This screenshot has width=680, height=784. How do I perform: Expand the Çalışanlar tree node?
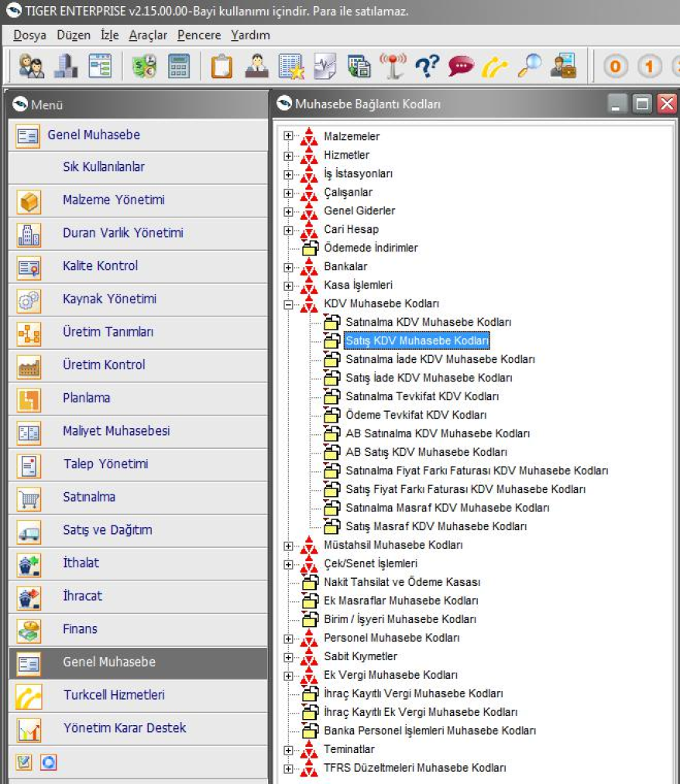(288, 193)
